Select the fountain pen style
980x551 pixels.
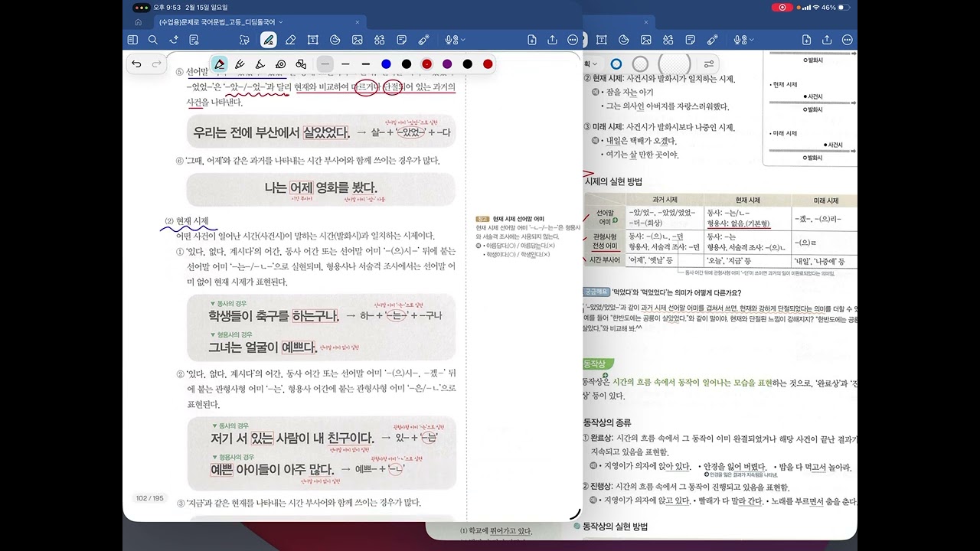pos(219,64)
